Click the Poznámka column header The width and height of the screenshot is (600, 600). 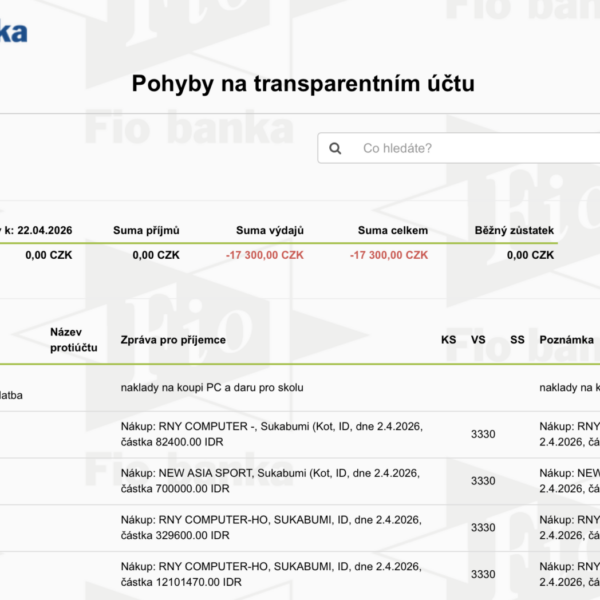point(567,340)
